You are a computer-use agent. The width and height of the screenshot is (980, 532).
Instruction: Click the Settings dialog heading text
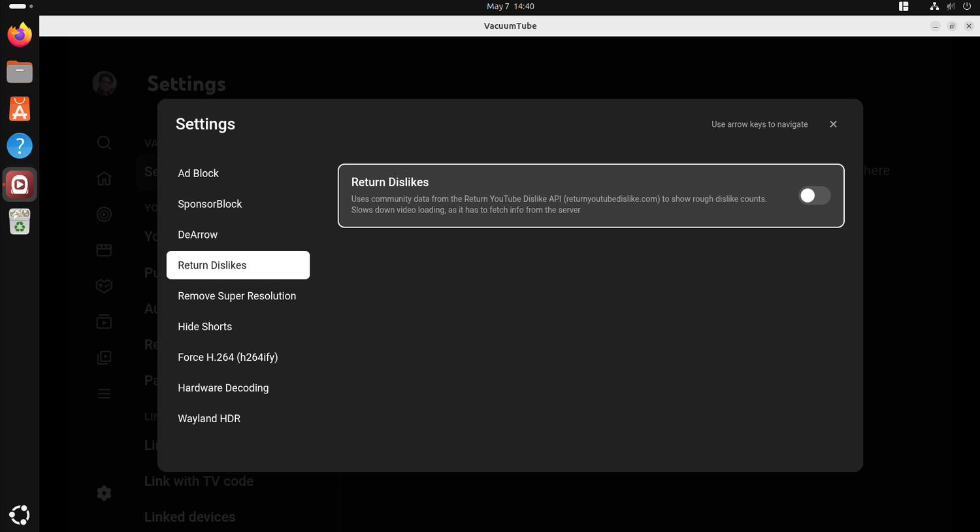coord(205,124)
